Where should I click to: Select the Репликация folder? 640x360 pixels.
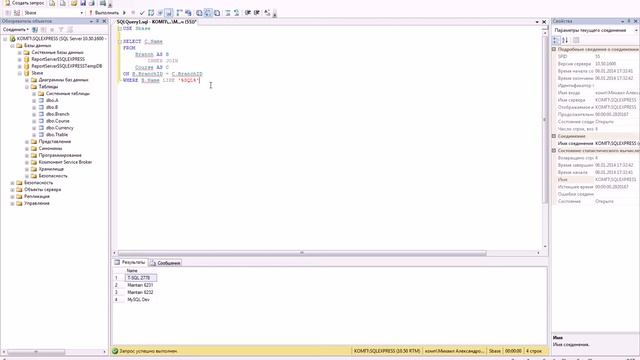[37, 197]
